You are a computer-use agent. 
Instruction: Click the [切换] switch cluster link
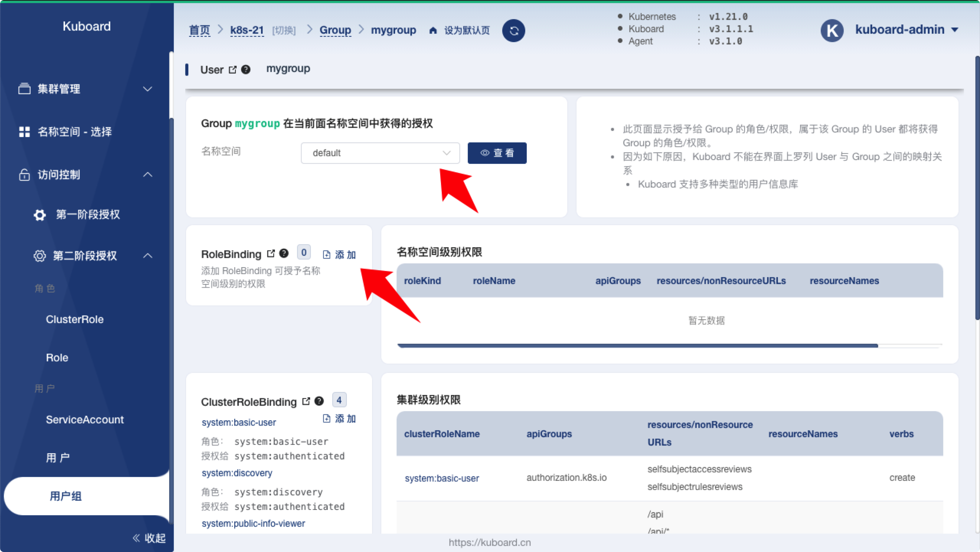click(284, 31)
